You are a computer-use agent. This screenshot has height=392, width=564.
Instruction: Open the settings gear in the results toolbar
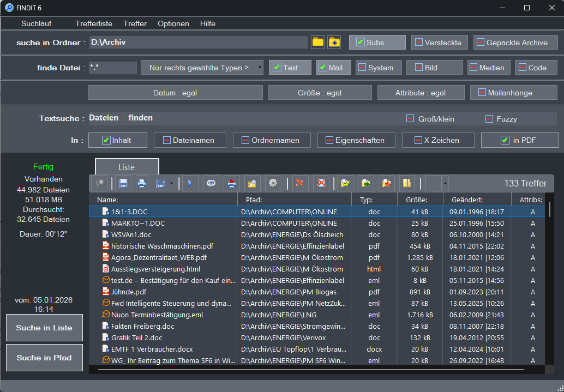pos(272,183)
